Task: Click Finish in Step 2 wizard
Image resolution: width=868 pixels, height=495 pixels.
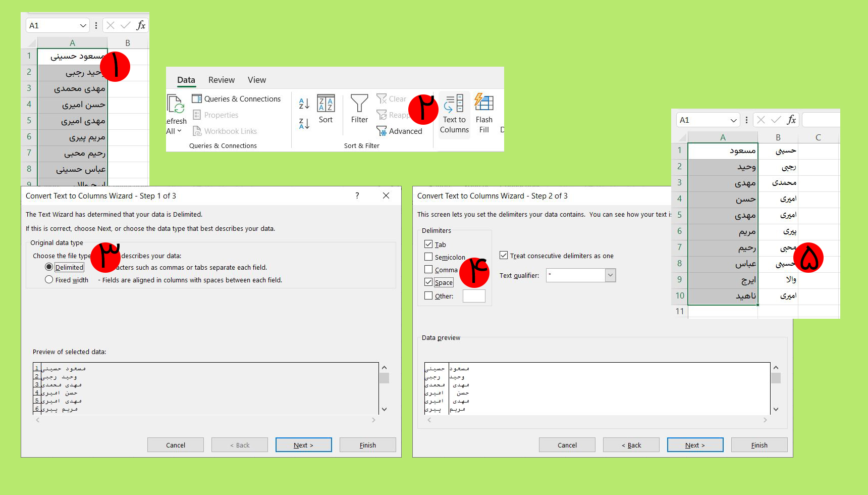Action: pyautogui.click(x=759, y=445)
